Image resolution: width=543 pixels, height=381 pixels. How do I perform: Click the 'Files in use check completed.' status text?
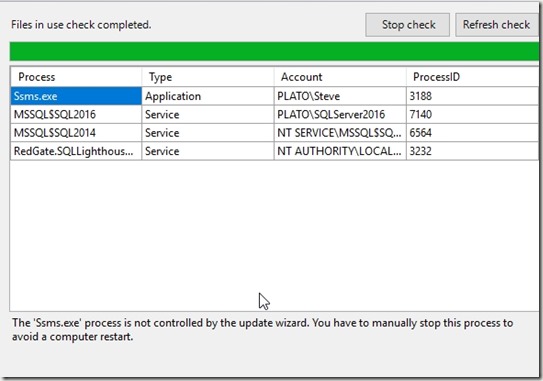tap(81, 25)
